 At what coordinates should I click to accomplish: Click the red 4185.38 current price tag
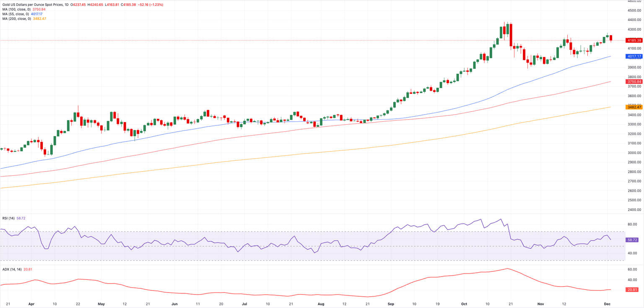coord(634,40)
